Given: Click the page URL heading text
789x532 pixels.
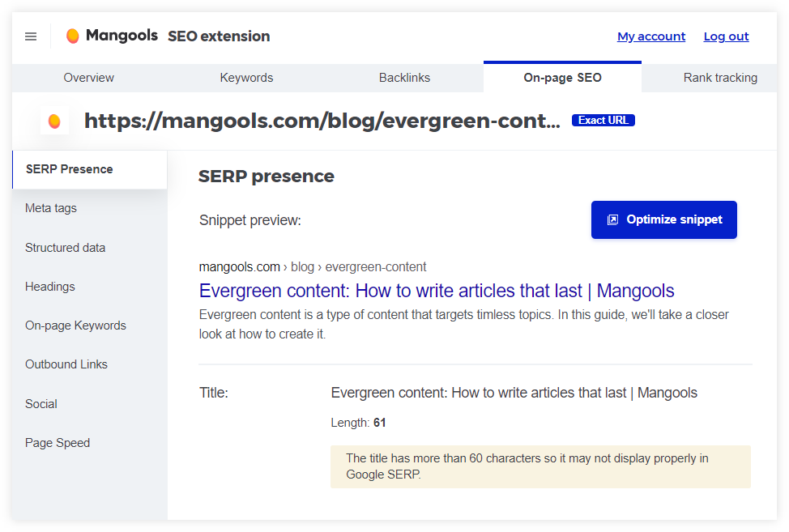Looking at the screenshot, I should click(x=322, y=121).
